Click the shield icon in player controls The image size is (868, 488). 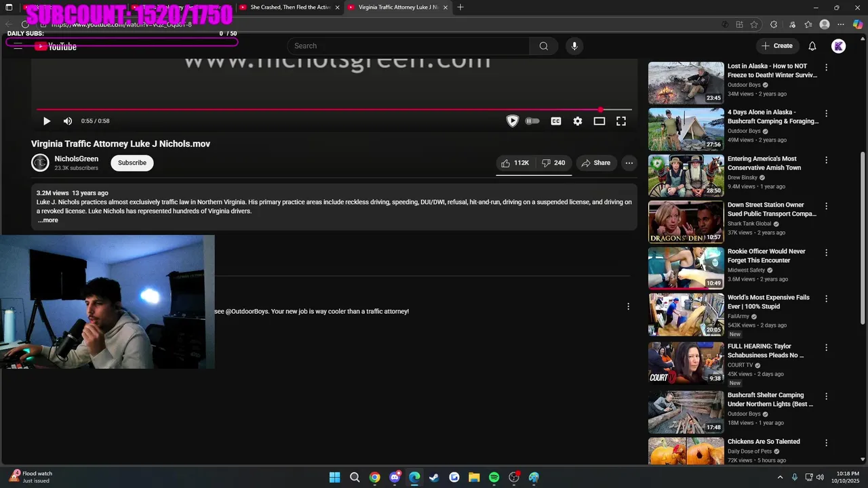(x=513, y=121)
